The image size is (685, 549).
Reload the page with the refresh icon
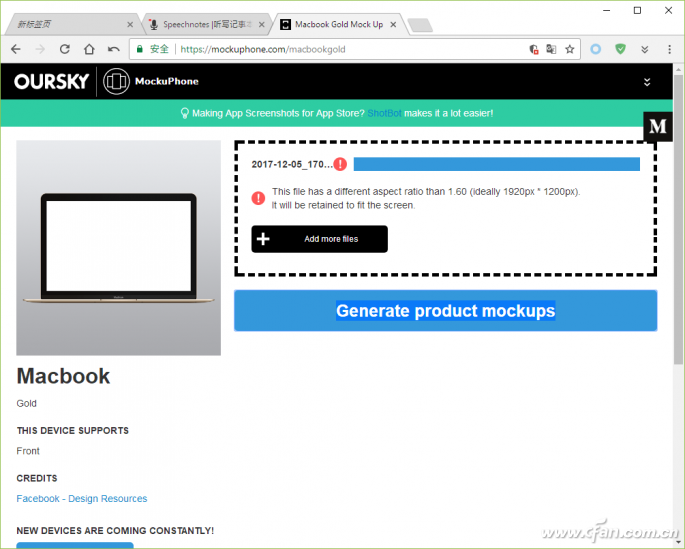click(65, 49)
